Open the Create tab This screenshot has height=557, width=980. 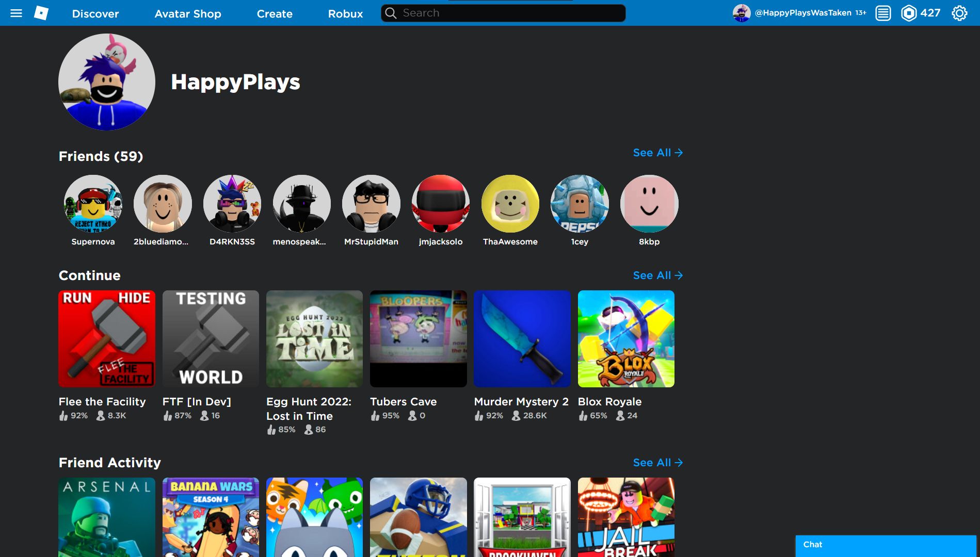(x=275, y=14)
